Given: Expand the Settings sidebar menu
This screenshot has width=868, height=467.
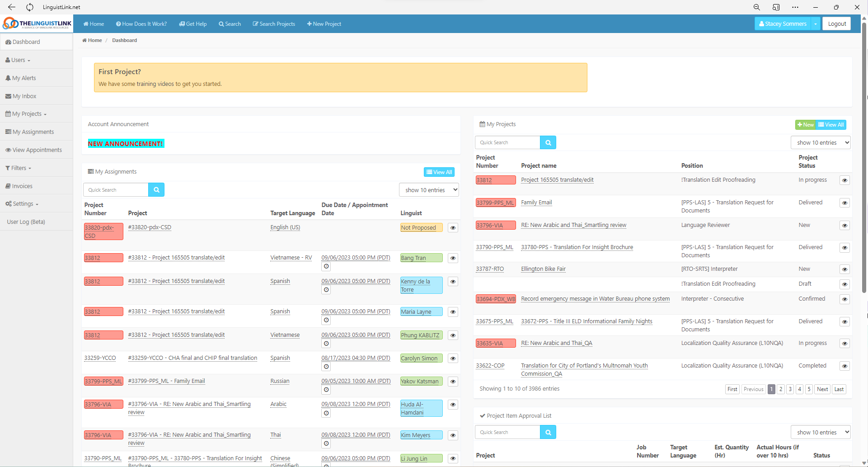Looking at the screenshot, I should [x=36, y=204].
